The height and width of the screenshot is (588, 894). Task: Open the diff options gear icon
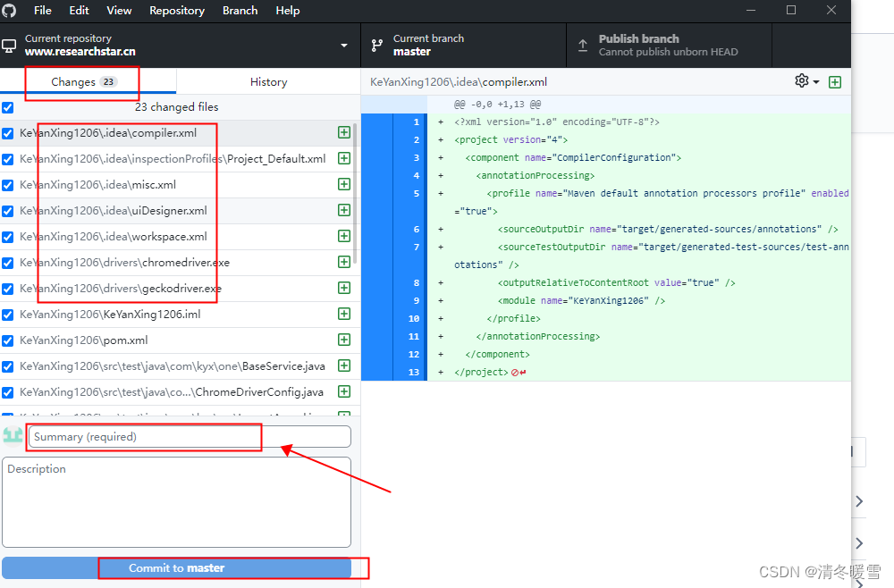[800, 80]
